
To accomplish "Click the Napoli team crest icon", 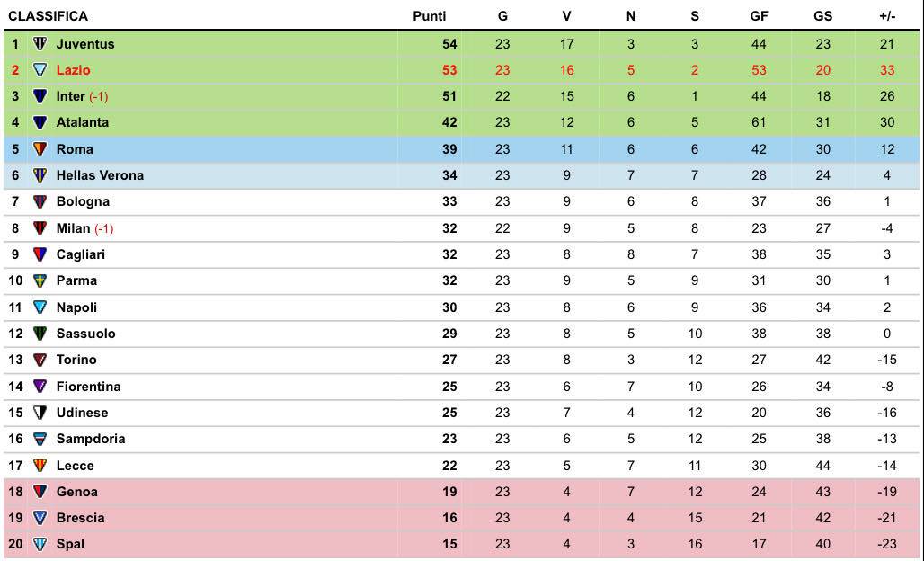I will (x=40, y=307).
